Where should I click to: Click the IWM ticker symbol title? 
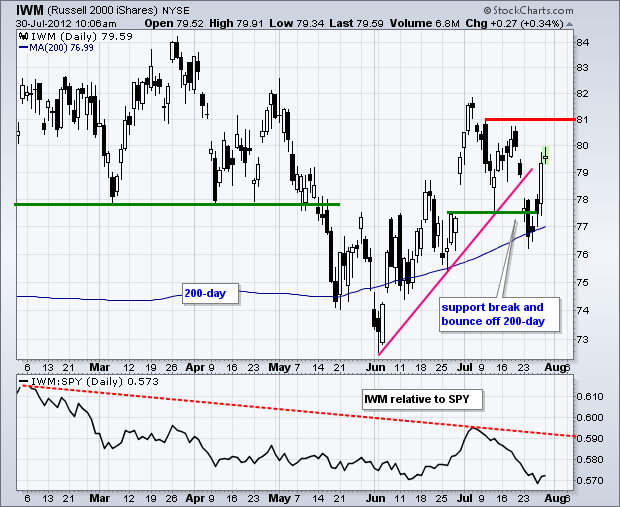30,9
